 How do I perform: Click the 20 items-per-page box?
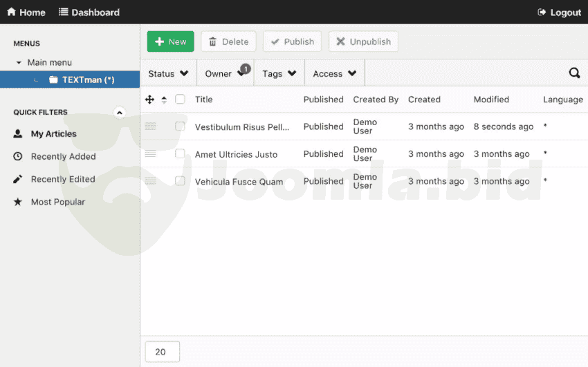[162, 352]
